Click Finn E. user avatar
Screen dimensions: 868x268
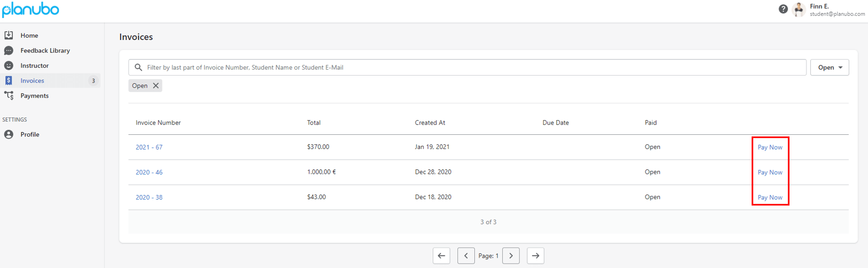799,9
